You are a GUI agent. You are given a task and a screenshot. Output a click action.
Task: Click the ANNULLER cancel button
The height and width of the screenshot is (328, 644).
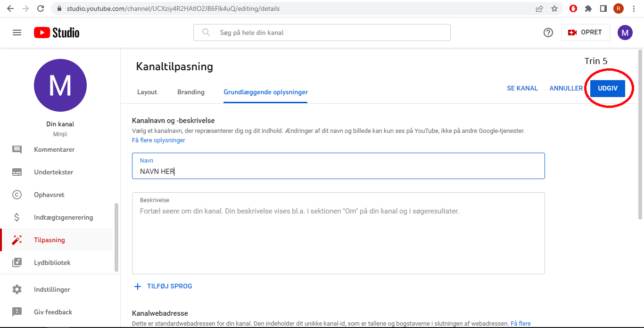[x=566, y=88]
